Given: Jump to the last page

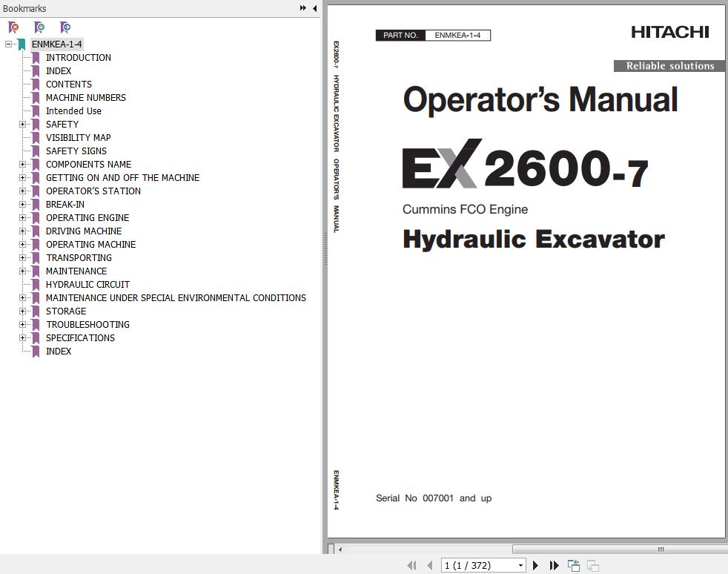Looking at the screenshot, I should 554,565.
